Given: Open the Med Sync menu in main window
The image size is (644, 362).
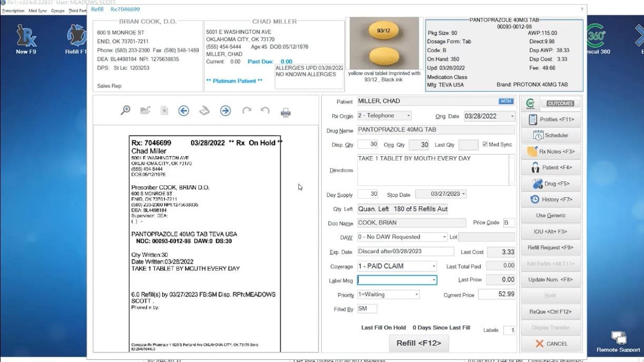Looking at the screenshot, I should [x=37, y=11].
